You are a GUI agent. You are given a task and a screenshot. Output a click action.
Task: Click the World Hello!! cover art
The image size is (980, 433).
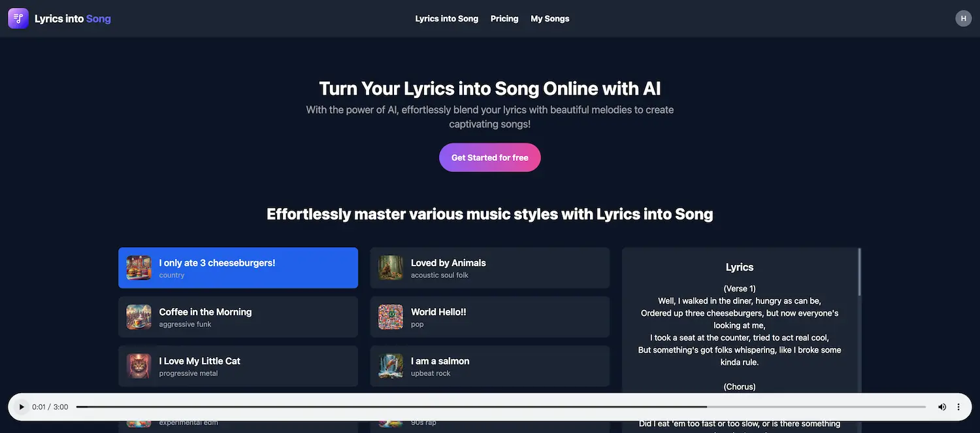[x=390, y=317]
